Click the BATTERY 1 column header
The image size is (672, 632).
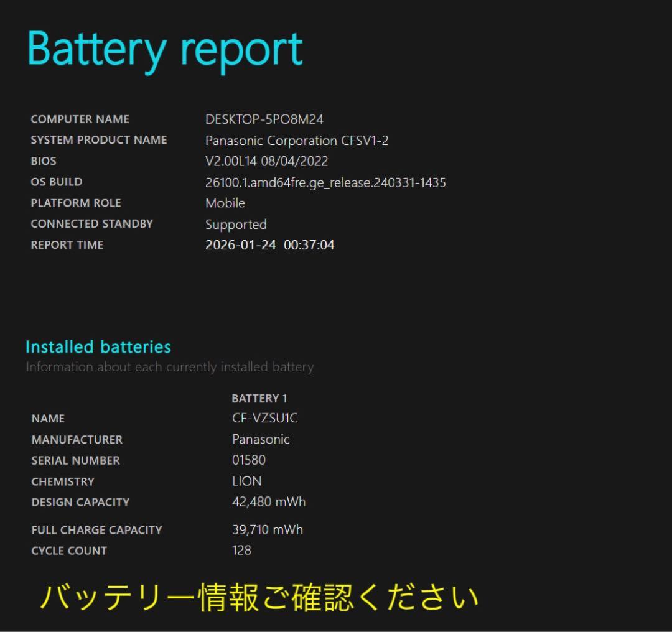259,398
